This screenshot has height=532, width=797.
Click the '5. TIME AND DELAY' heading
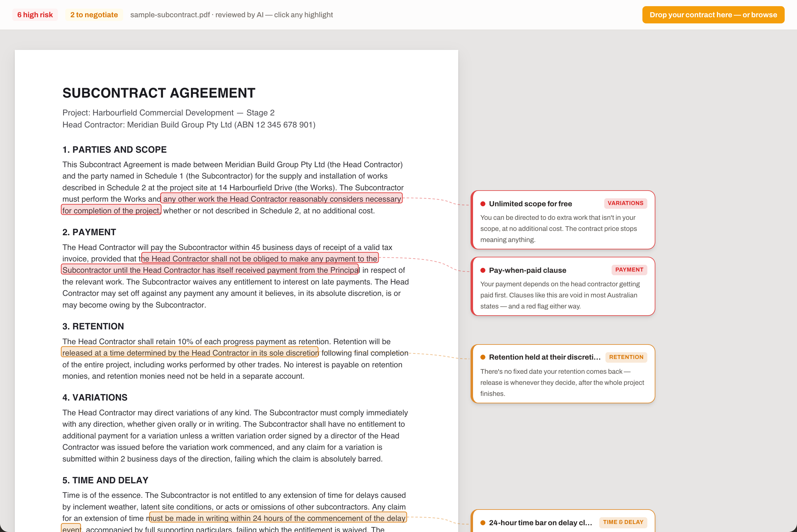pos(105,480)
